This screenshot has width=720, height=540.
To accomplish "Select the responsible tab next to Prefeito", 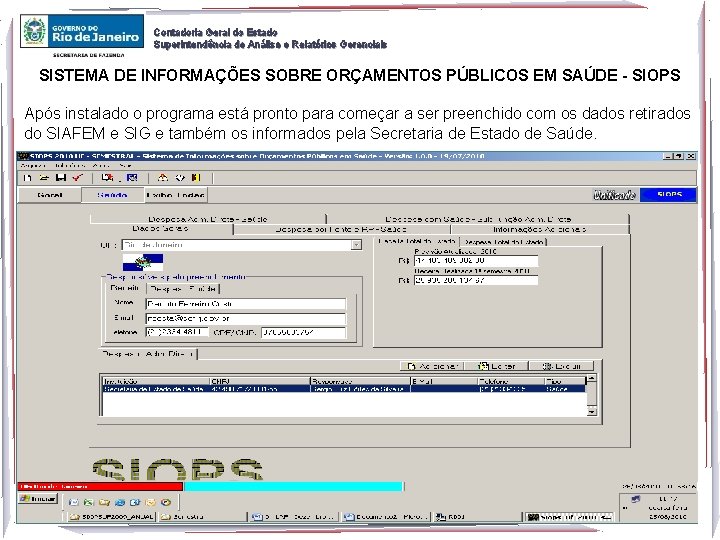I will point(183,289).
